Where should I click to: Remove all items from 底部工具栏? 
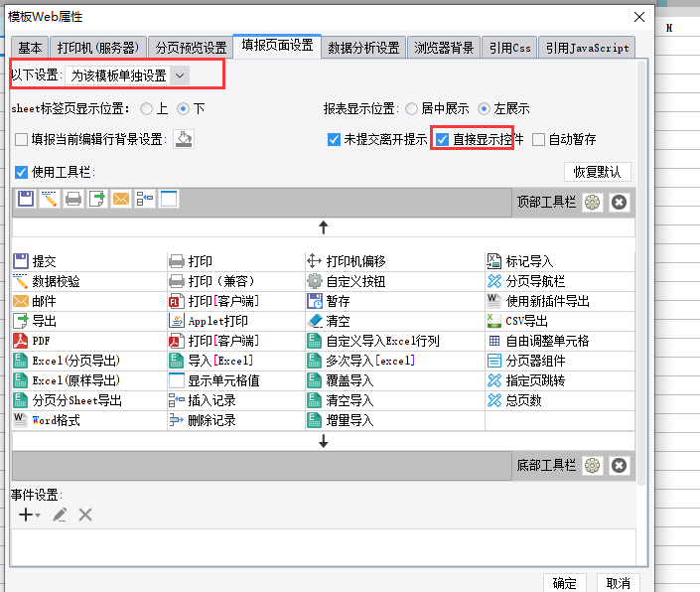[619, 466]
